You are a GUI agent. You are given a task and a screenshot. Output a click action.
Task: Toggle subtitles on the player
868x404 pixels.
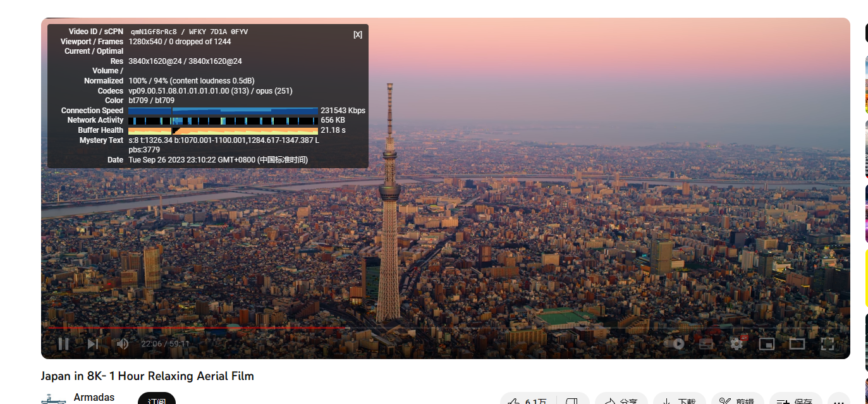pyautogui.click(x=706, y=344)
